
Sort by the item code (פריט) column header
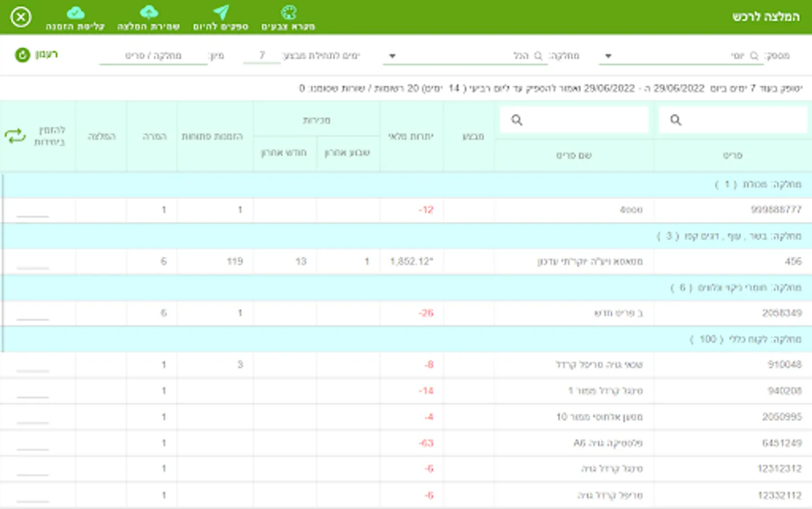[733, 155]
